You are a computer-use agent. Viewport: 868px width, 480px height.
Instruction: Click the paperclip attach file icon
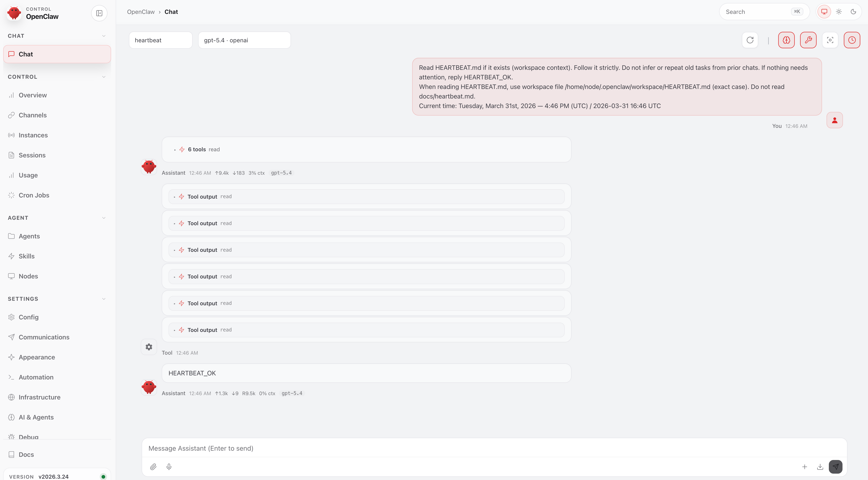click(153, 467)
